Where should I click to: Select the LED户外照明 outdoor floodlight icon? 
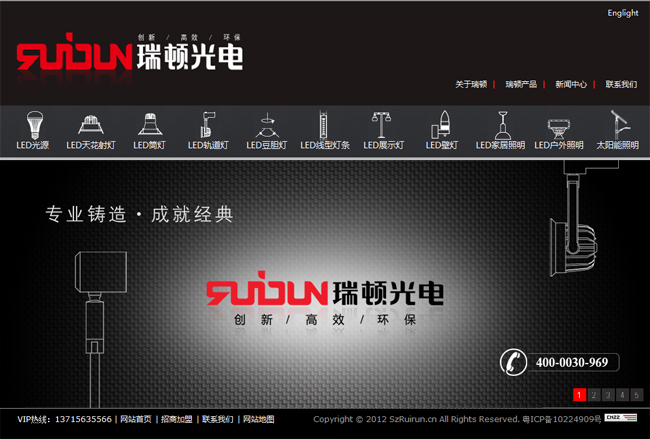tap(558, 124)
